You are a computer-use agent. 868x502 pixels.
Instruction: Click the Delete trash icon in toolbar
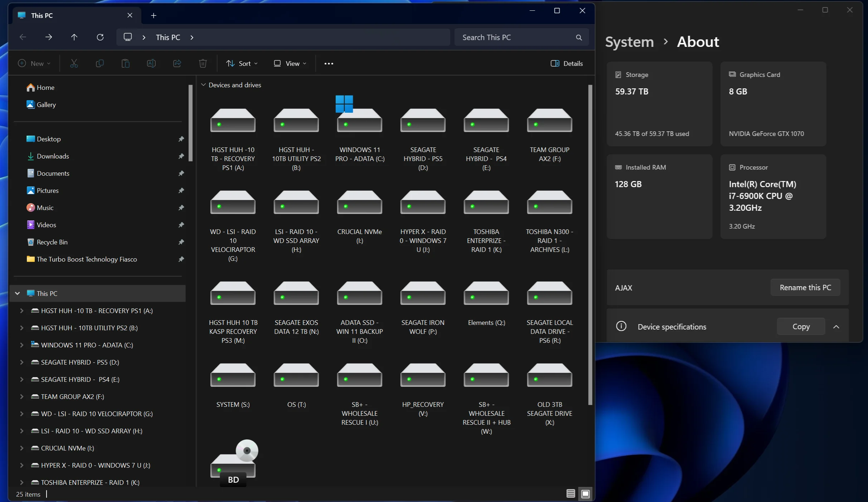point(203,63)
